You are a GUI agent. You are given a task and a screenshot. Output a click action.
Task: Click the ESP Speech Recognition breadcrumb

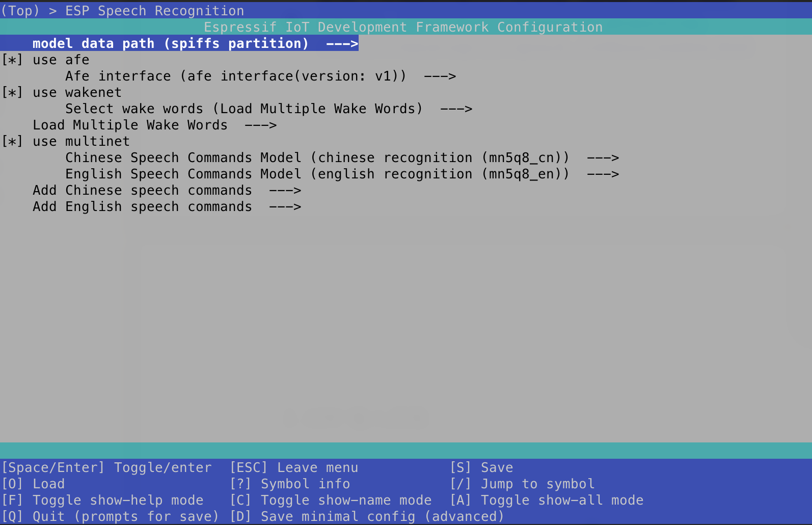[154, 11]
